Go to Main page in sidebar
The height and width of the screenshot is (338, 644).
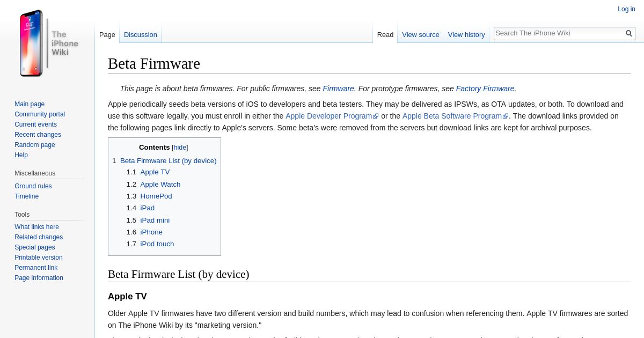click(x=30, y=104)
